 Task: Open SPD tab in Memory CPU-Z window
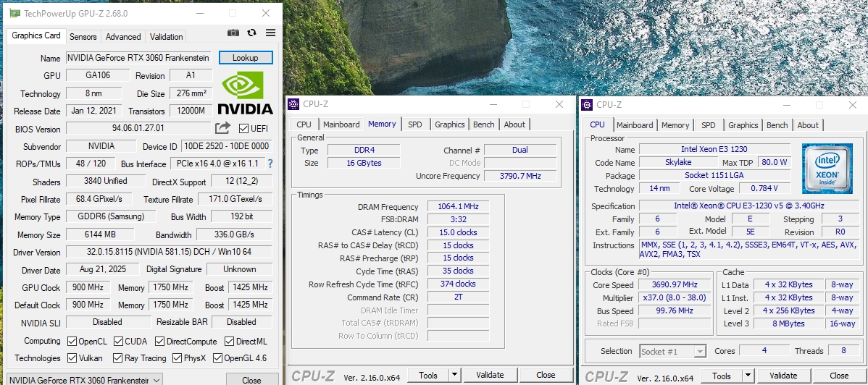pos(415,124)
